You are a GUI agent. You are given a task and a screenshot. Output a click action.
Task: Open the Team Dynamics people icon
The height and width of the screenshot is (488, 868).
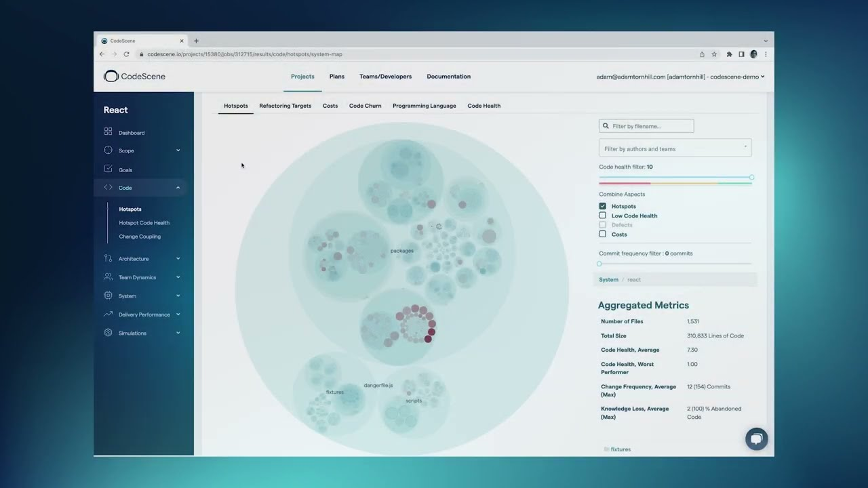click(108, 277)
